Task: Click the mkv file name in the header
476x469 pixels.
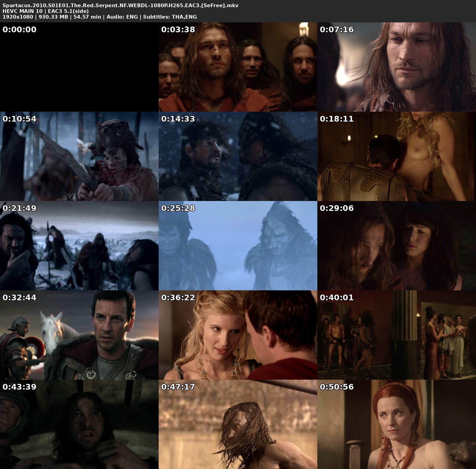Action: pyautogui.click(x=120, y=5)
